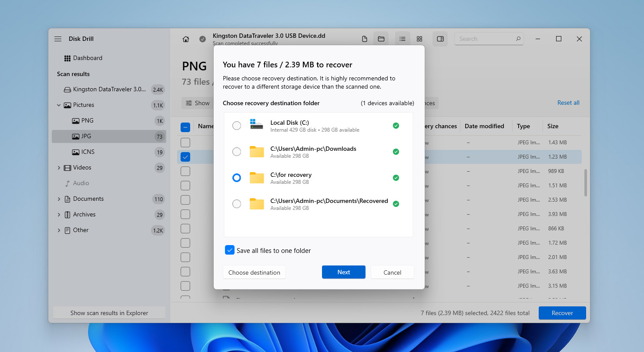This screenshot has width=644, height=352.
Task: Open Dashboard in the sidebar
Action: click(87, 58)
